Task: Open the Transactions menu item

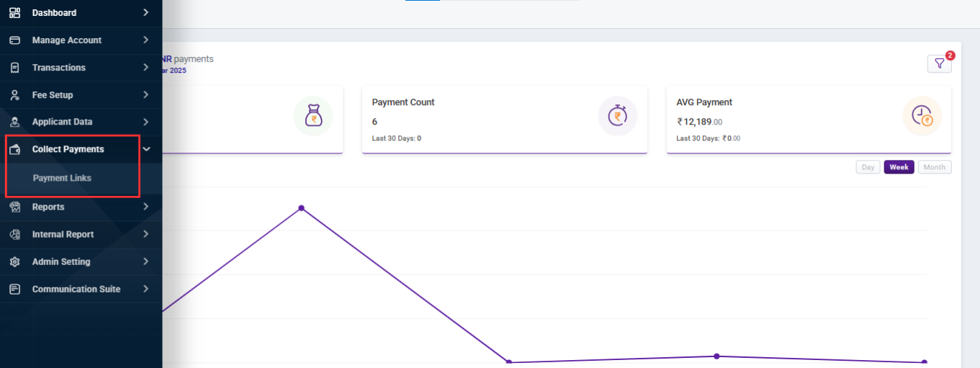Action: [x=58, y=68]
